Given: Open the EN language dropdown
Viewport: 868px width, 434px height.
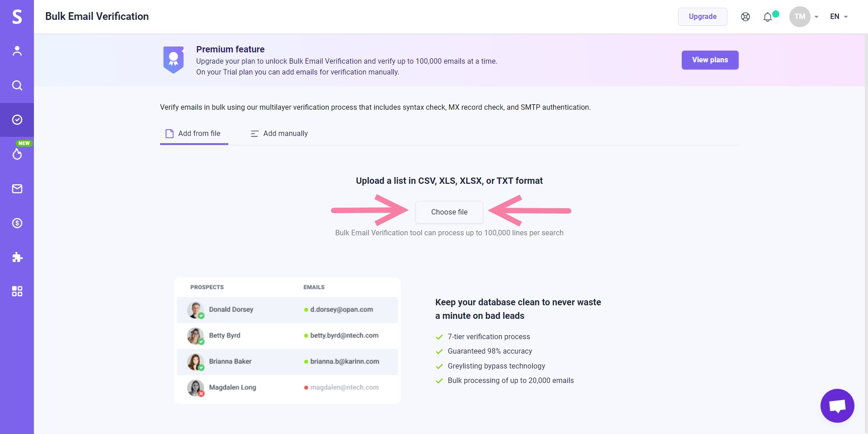Looking at the screenshot, I should (x=839, y=17).
